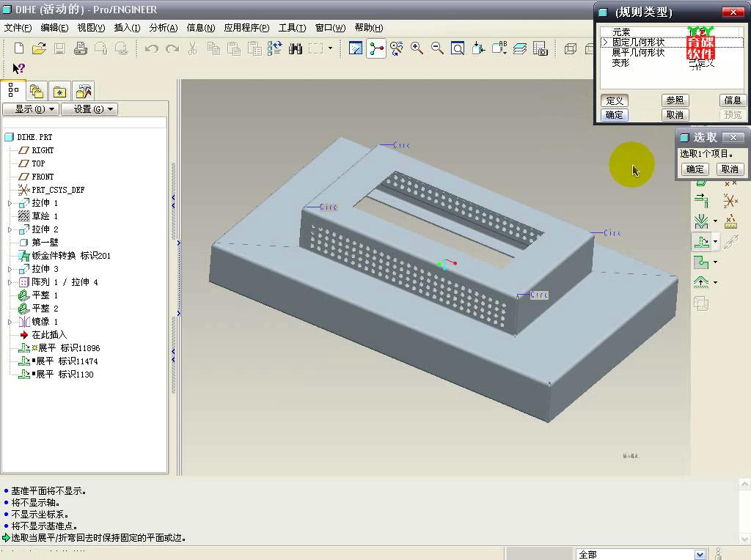Click the Refit zoom-to-fit icon

click(458, 48)
